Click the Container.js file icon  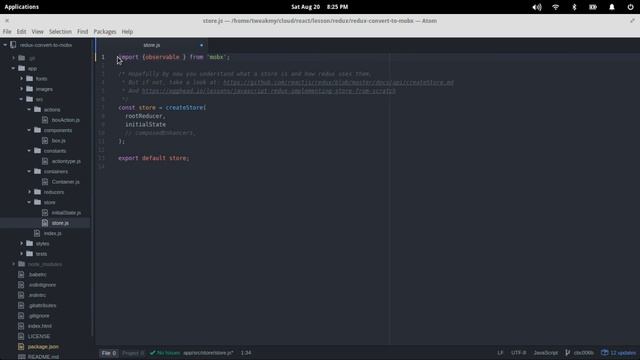point(45,182)
